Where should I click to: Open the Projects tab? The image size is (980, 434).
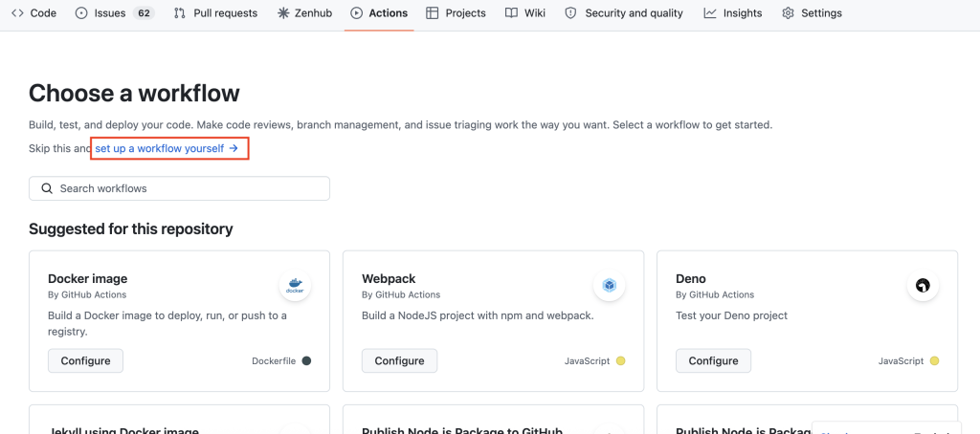(456, 13)
